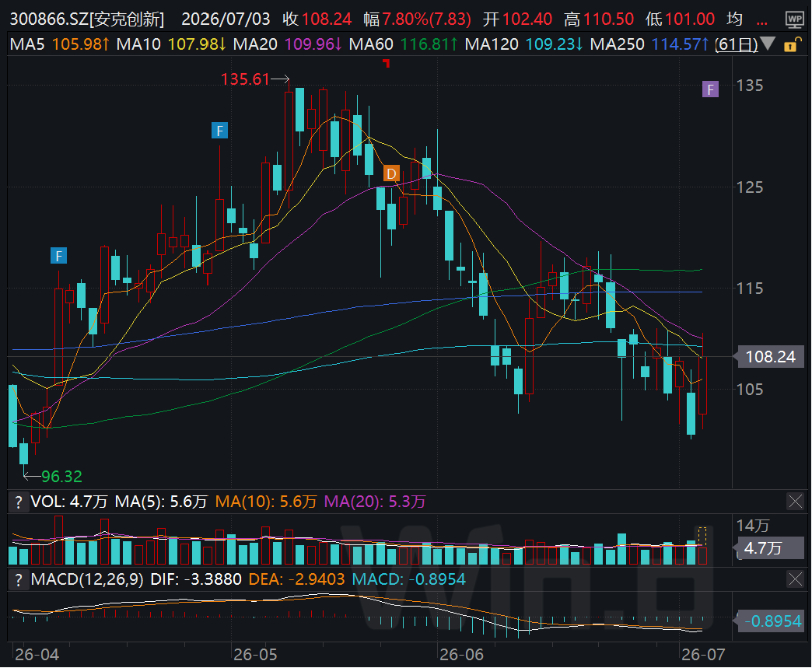Click the 135 price axis label
The height and width of the screenshot is (668, 812).
[750, 86]
